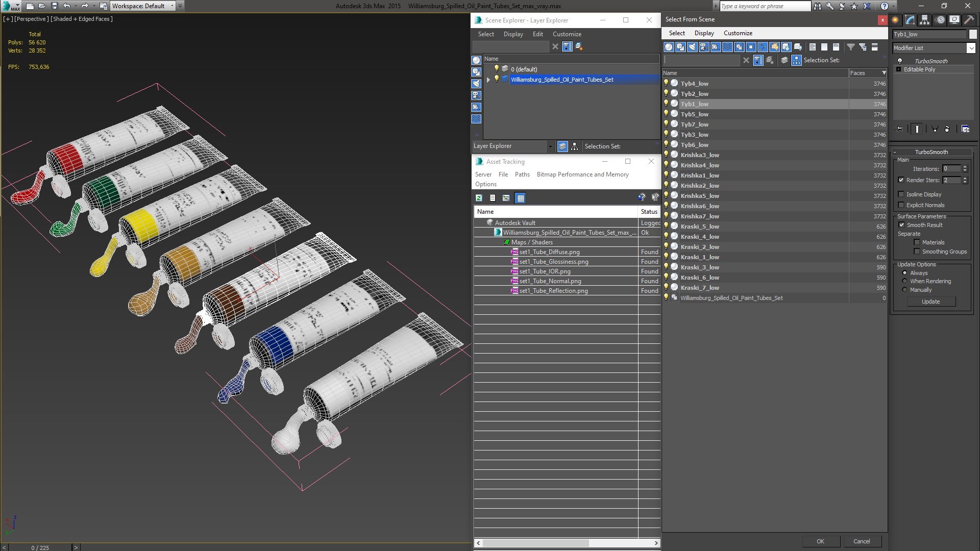
Task: Open the Create command panel tab
Action: pos(895,20)
